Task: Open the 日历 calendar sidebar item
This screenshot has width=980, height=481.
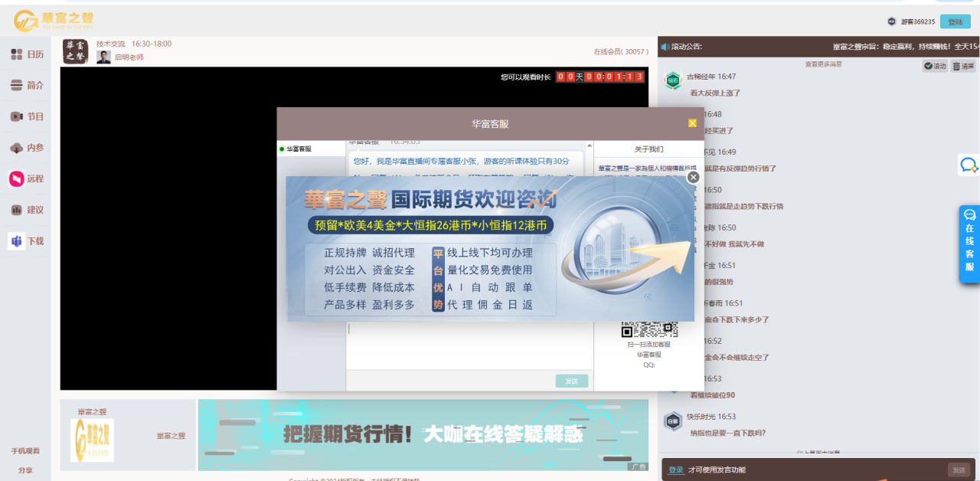Action: point(27,54)
